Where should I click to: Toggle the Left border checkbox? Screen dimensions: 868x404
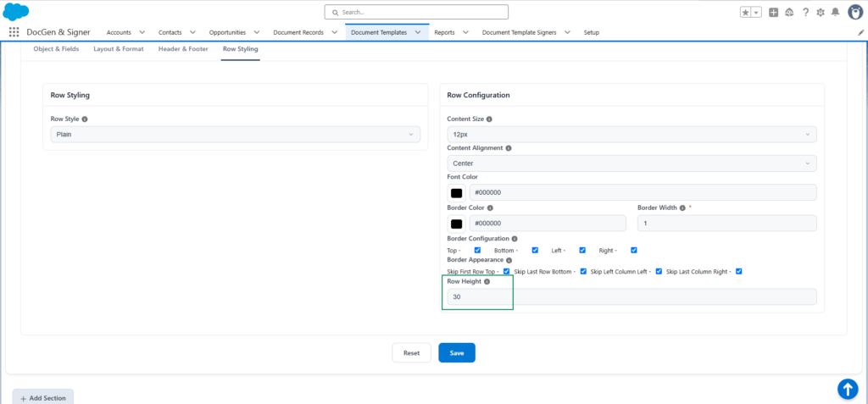pyautogui.click(x=582, y=250)
